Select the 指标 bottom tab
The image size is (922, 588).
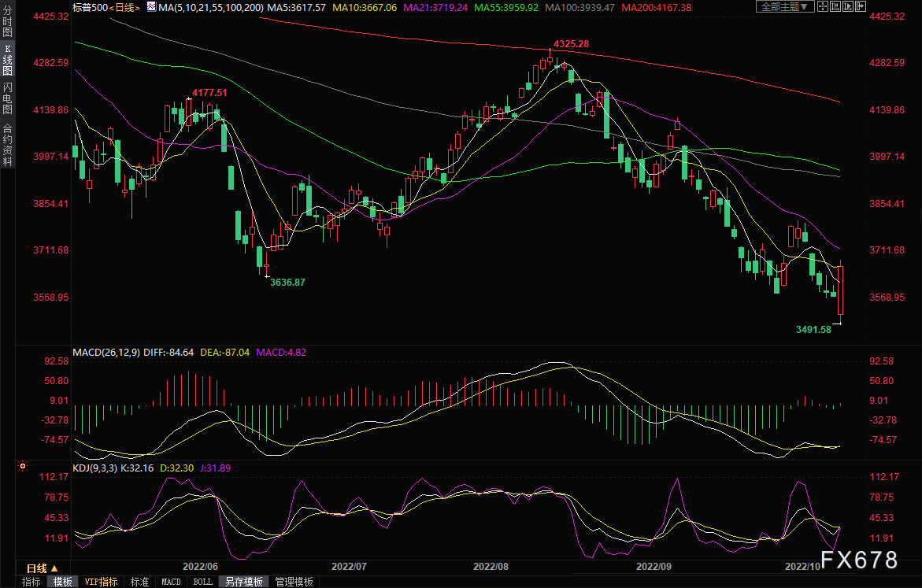pos(31,582)
